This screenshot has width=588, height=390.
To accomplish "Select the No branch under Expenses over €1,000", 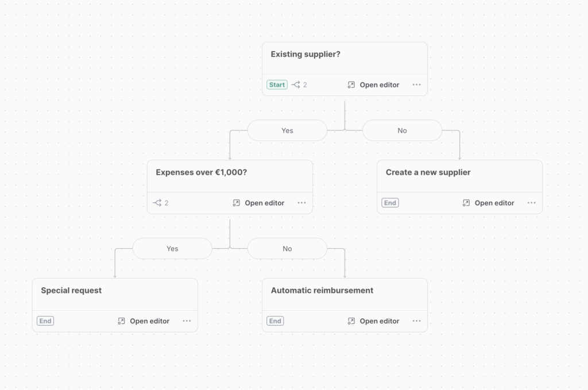I will tap(287, 249).
